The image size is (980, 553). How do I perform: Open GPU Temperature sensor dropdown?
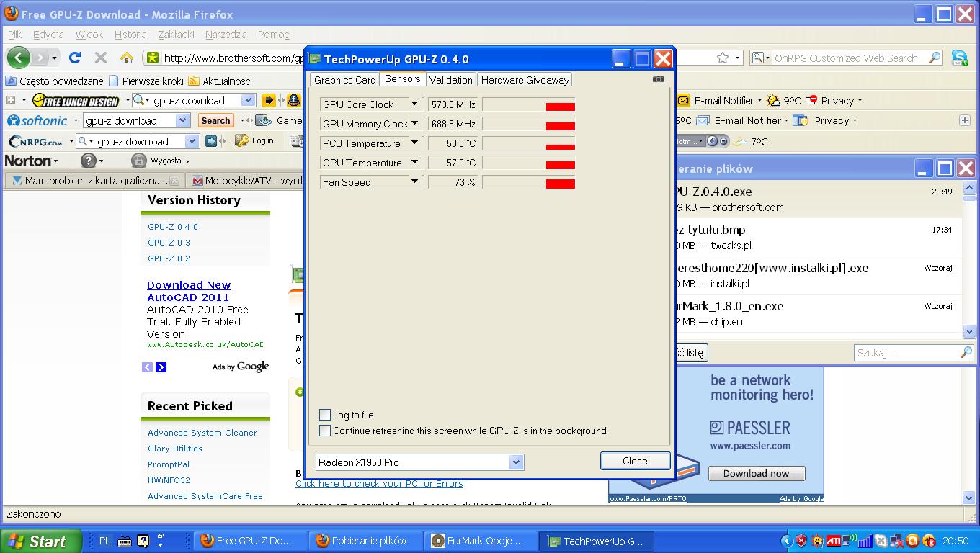coord(414,163)
